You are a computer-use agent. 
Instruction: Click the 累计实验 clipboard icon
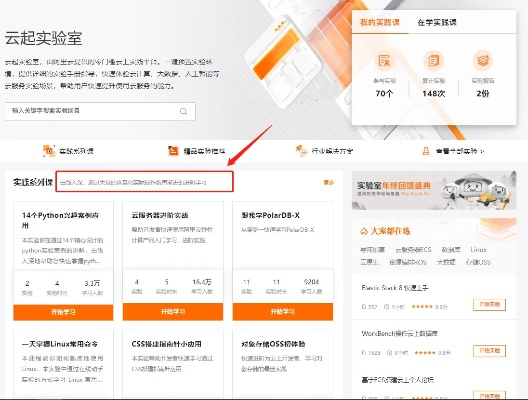coord(433,61)
